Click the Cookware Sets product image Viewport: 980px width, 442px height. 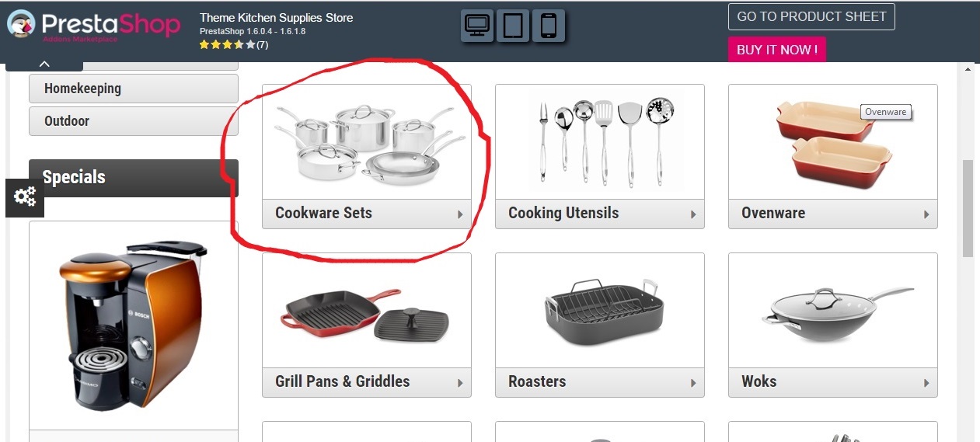(367, 141)
